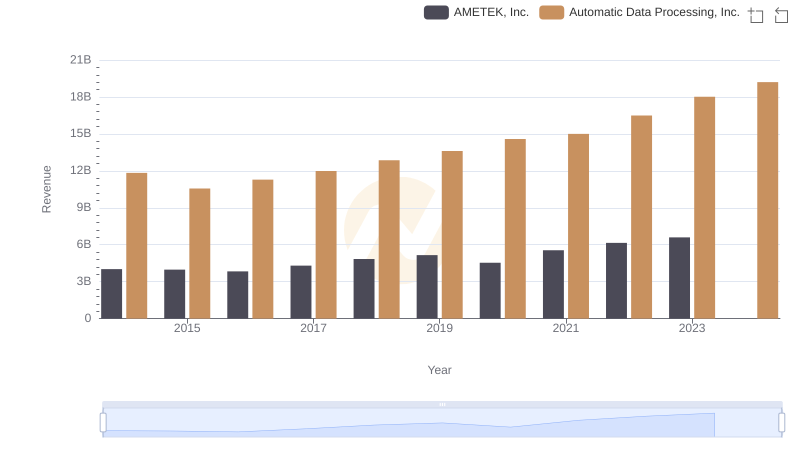Viewport: 800px width, 461px height.
Task: Click the top grip of the zoom slider
Action: coord(442,404)
